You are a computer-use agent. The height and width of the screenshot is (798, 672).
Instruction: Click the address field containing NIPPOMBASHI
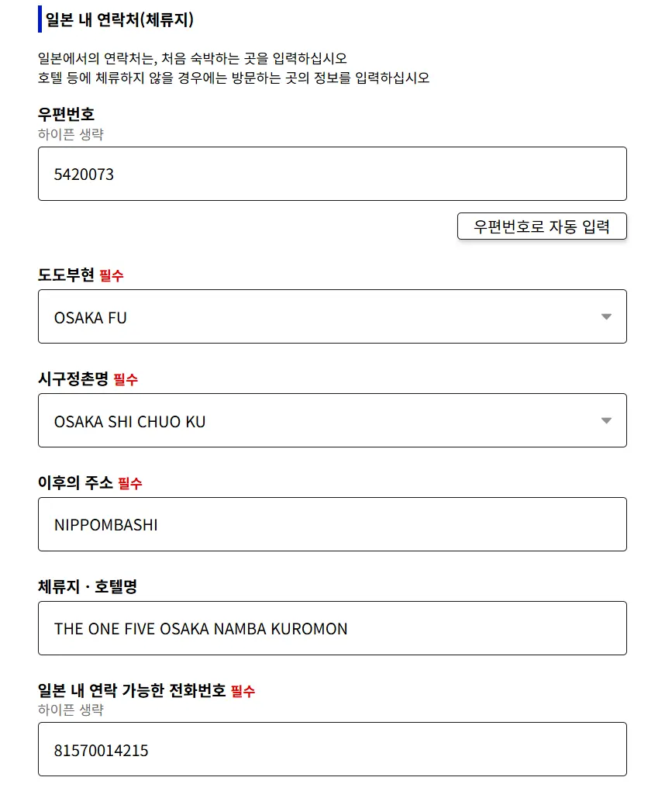pyautogui.click(x=333, y=524)
